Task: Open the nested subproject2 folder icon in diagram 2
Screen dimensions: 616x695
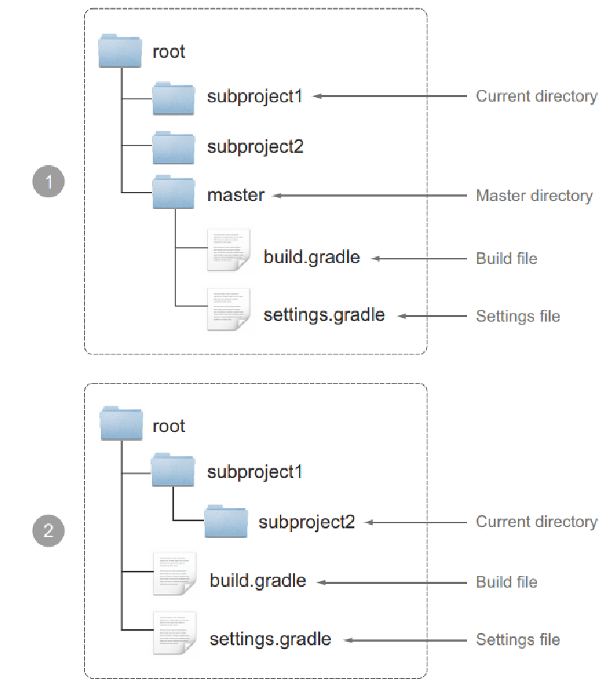Action: pyautogui.click(x=226, y=521)
